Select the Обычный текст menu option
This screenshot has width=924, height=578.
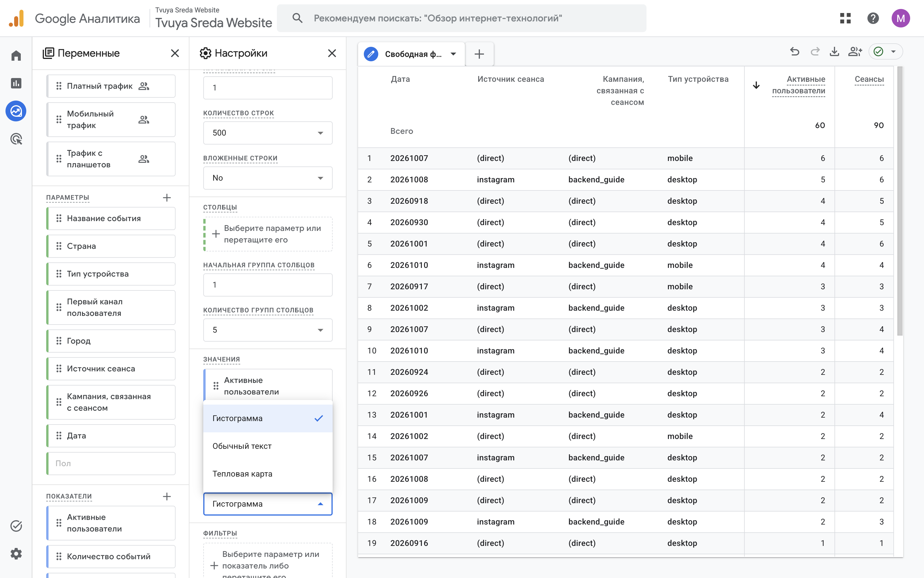pyautogui.click(x=268, y=446)
